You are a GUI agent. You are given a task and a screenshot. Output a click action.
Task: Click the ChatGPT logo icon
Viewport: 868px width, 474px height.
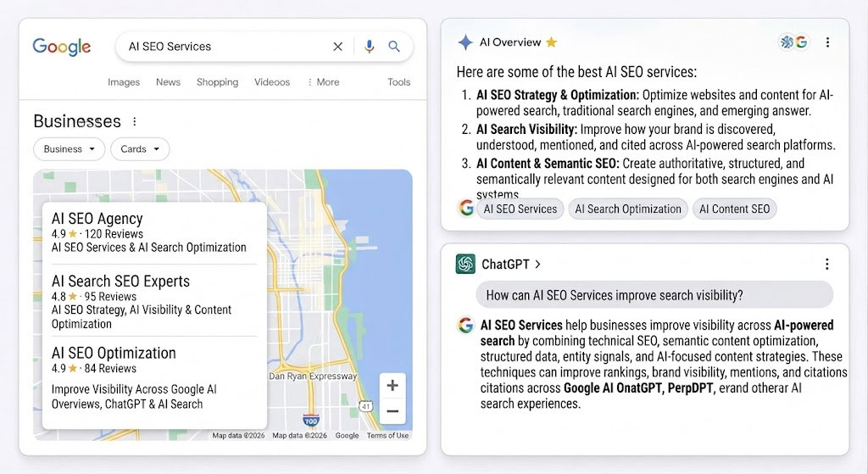[x=465, y=264]
